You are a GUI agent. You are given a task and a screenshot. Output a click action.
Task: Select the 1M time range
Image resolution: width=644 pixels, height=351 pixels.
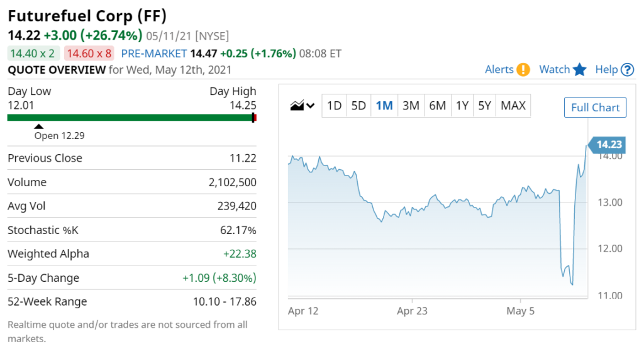coord(384,106)
